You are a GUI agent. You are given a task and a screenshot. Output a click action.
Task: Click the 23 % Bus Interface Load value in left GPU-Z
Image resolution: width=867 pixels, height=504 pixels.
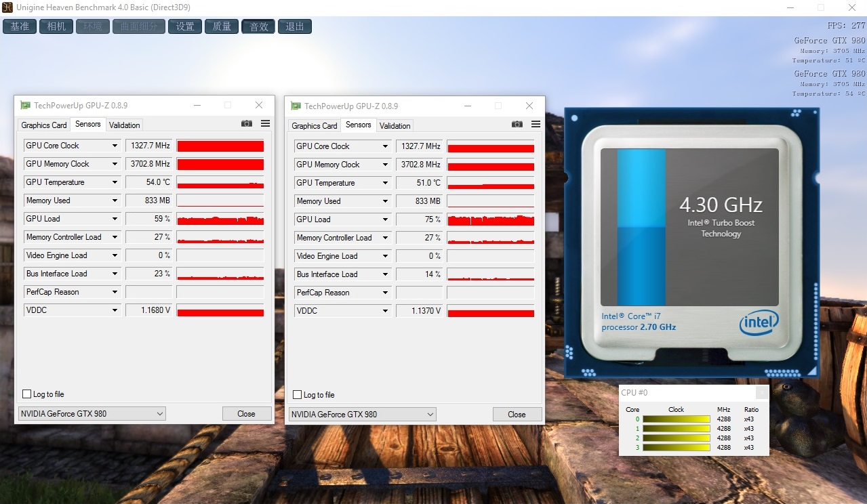pos(148,274)
